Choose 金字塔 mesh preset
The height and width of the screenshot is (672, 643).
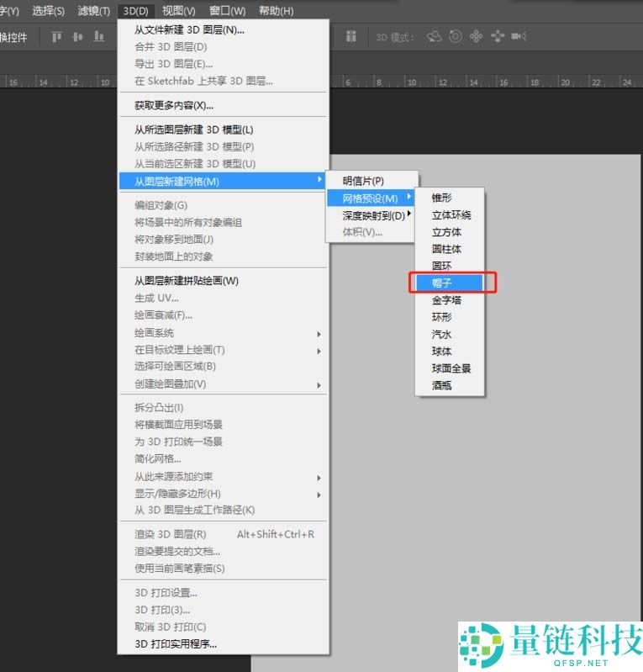click(446, 300)
